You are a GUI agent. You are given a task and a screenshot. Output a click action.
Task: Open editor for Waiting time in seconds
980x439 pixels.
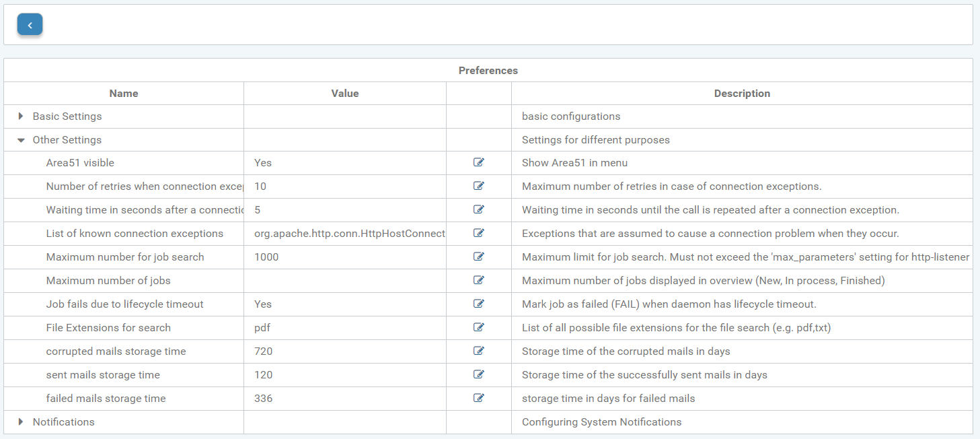pyautogui.click(x=478, y=209)
